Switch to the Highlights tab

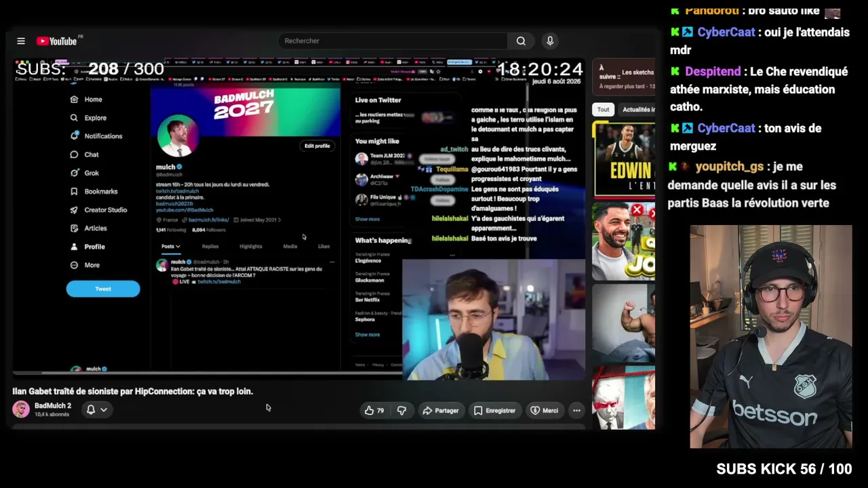[250, 246]
